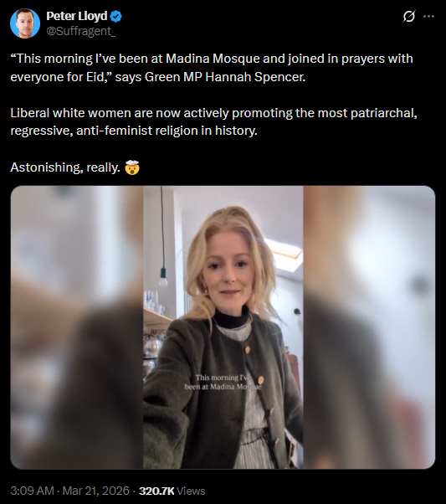Viewport: 446px width, 504px height.
Task: Open the @Suffragent_ handle link
Action: tap(81, 31)
